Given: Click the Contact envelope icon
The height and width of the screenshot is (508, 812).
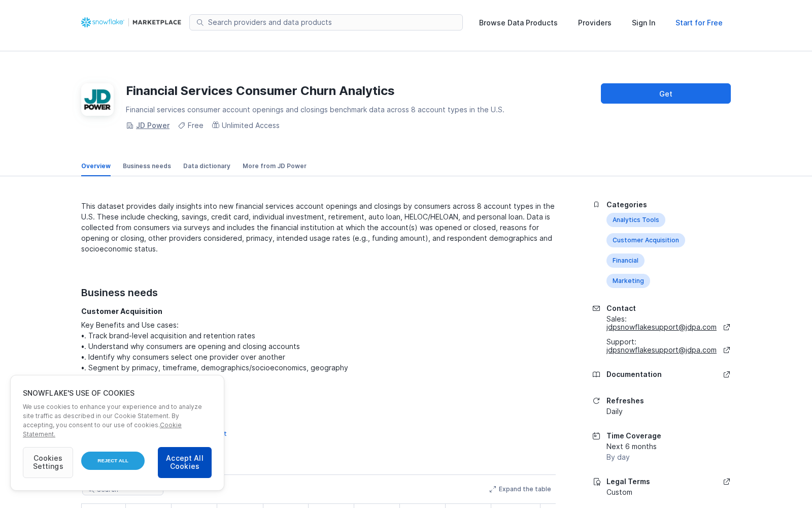Looking at the screenshot, I should [x=596, y=308].
